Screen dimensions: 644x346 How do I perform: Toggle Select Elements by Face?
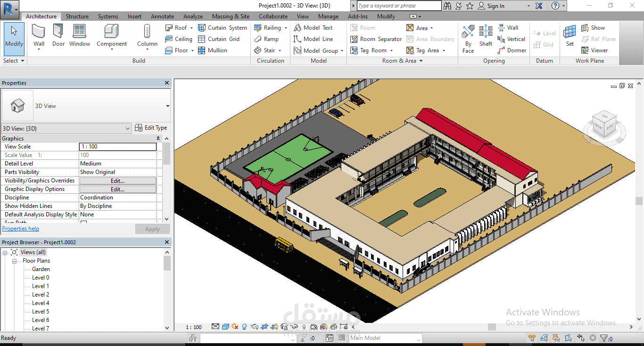[x=569, y=338]
